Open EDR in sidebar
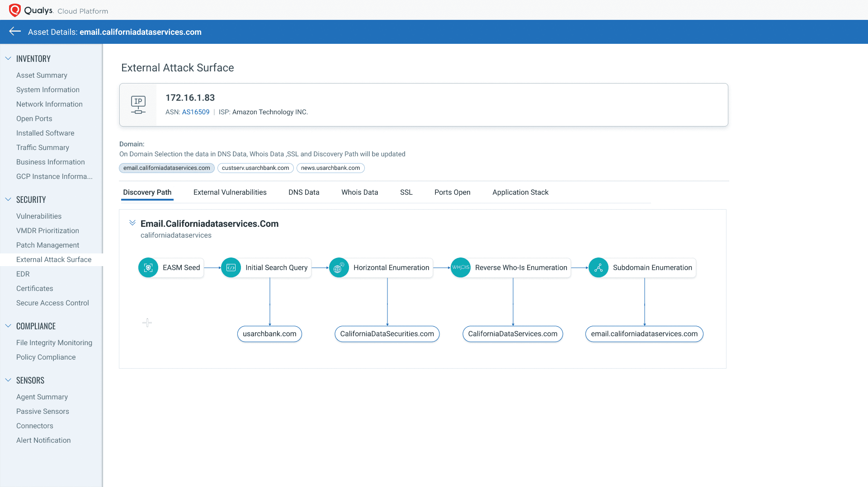 pos(23,274)
